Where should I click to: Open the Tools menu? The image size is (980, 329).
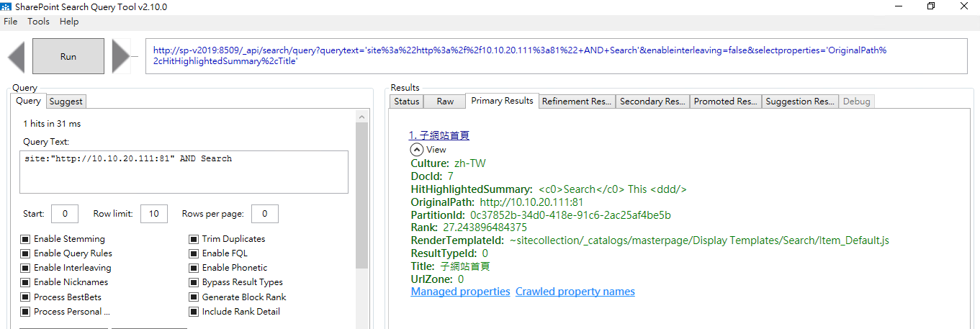38,22
